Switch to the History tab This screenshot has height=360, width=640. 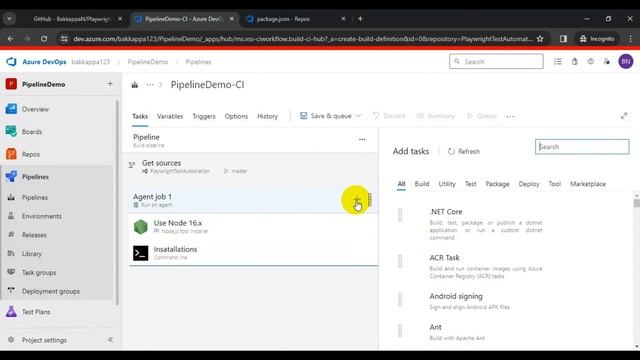click(x=267, y=116)
